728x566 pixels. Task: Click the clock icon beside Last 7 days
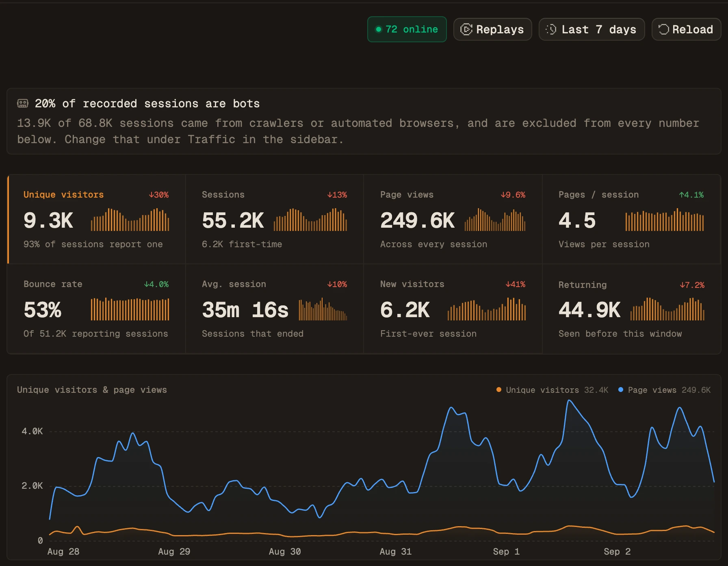click(551, 29)
